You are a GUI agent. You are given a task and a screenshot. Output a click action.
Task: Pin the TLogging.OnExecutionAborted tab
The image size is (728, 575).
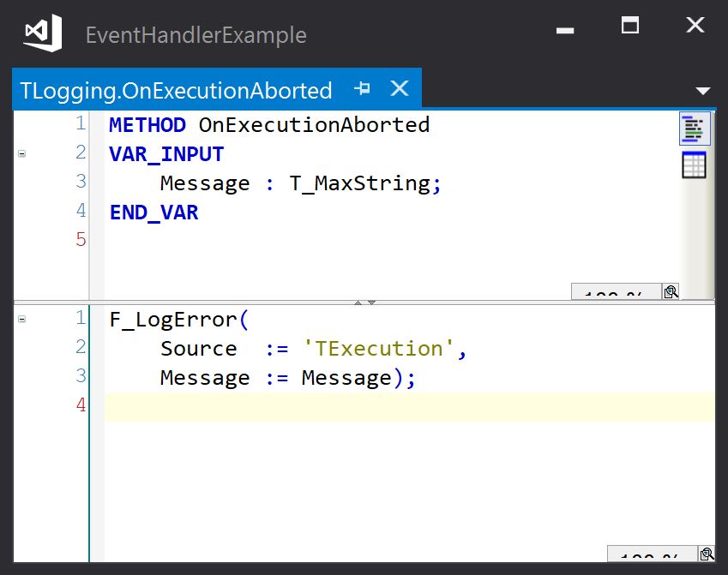(362, 88)
